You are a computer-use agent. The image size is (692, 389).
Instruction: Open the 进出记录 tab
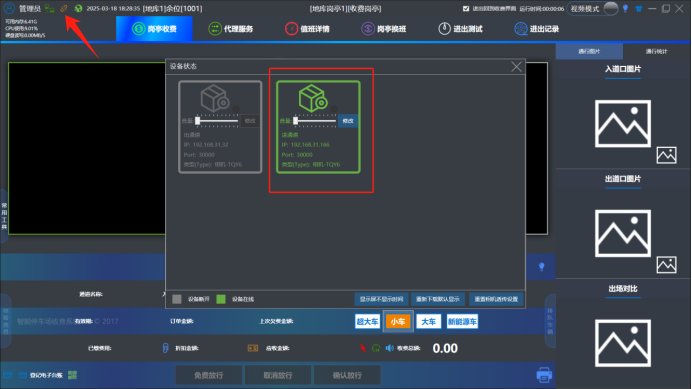[537, 29]
